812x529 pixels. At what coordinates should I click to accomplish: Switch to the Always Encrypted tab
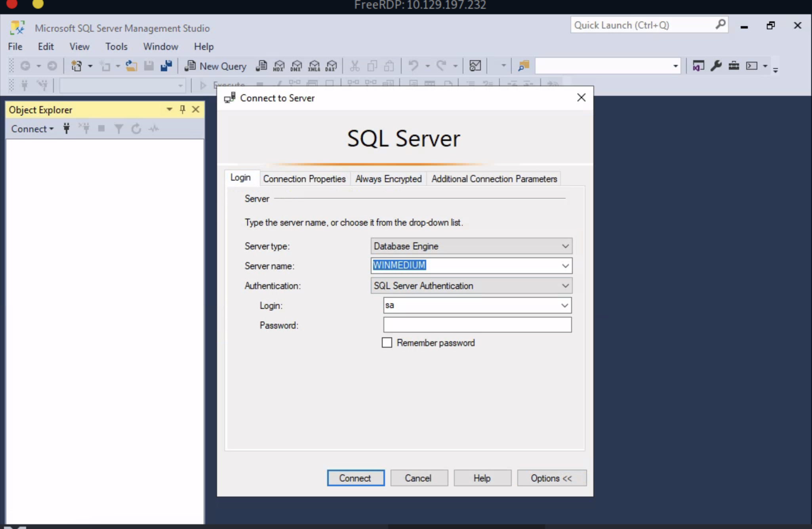(x=388, y=179)
